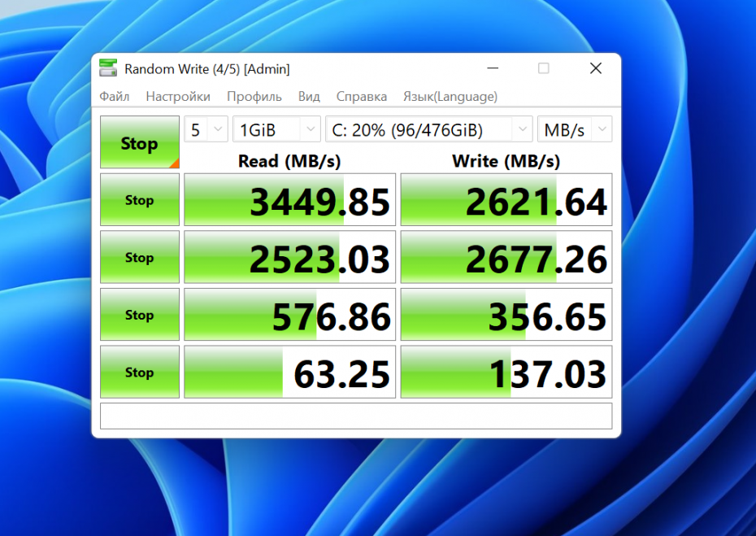Open the Профиль menu

254,97
